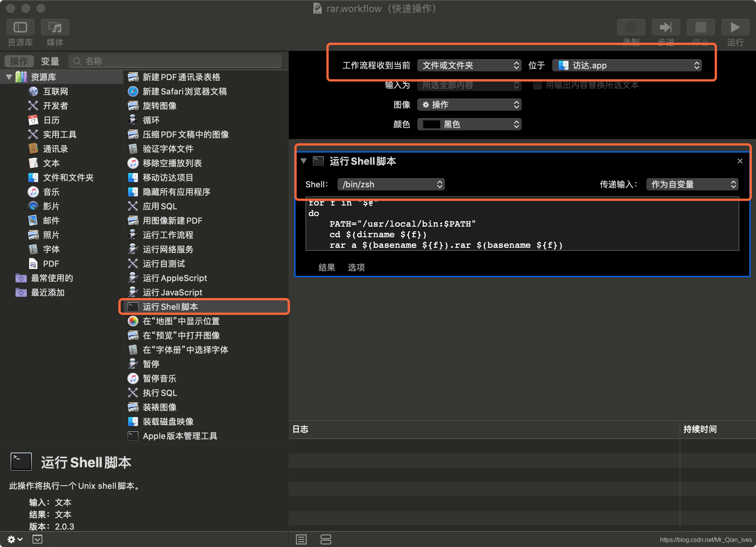Select the 字体 category
Viewport: 756px width, 547px height.
[51, 249]
